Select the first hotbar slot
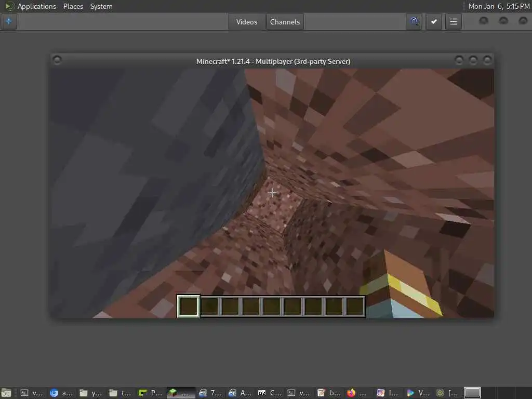532x399 pixels. (x=188, y=306)
